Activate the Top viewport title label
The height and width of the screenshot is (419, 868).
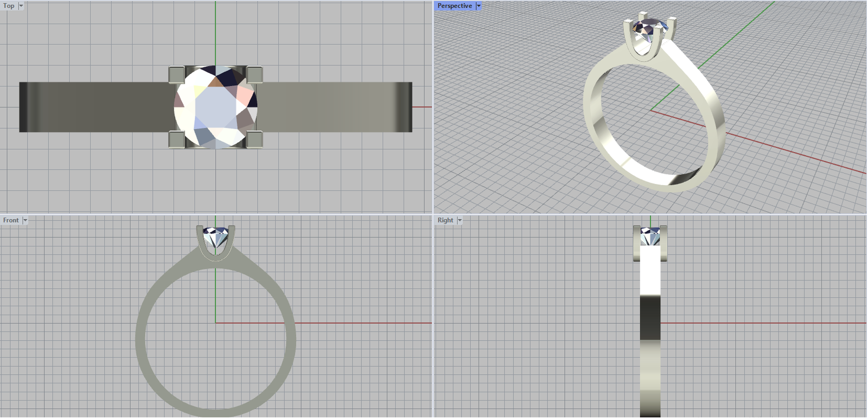[9, 6]
